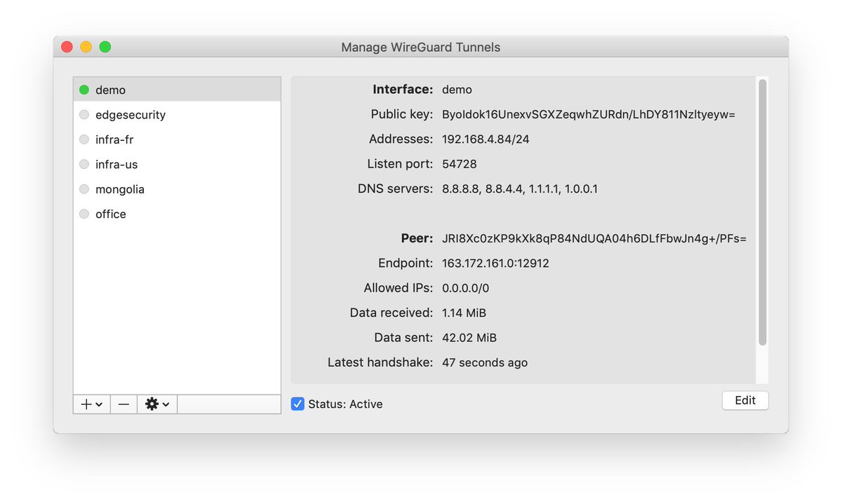
Task: Click the gray status dot beside office
Action: (84, 214)
